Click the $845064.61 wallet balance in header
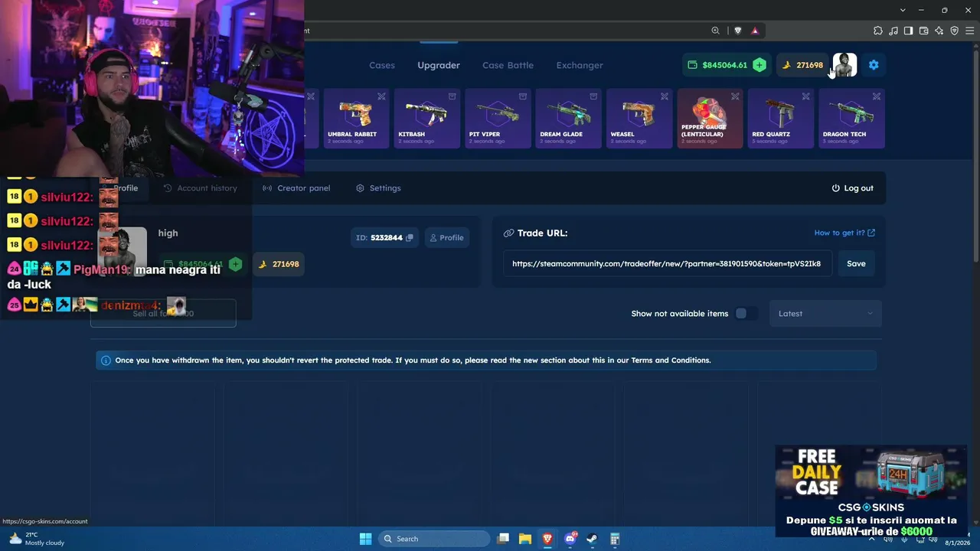980x551 pixels. point(717,65)
